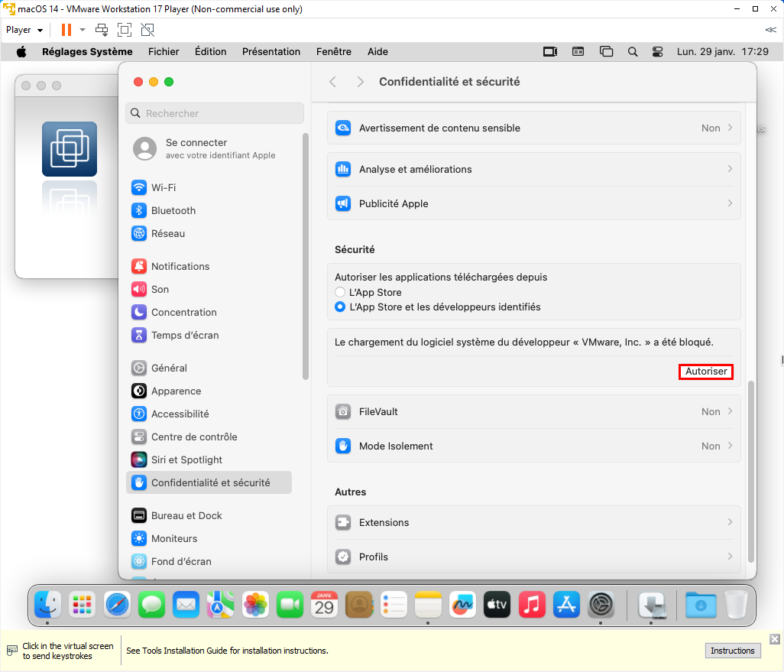Click Autoriser to allow VMware software

706,372
